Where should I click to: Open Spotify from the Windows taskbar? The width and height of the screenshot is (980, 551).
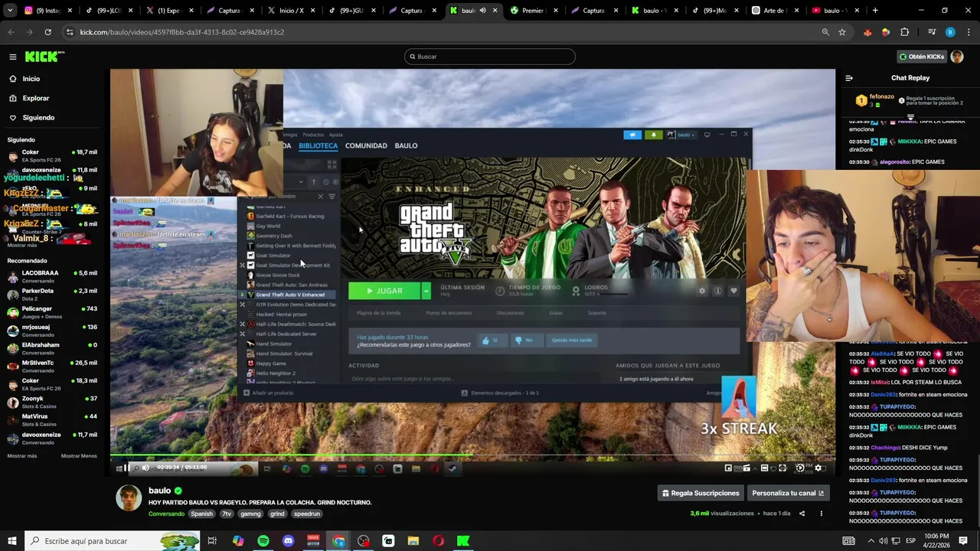263,541
